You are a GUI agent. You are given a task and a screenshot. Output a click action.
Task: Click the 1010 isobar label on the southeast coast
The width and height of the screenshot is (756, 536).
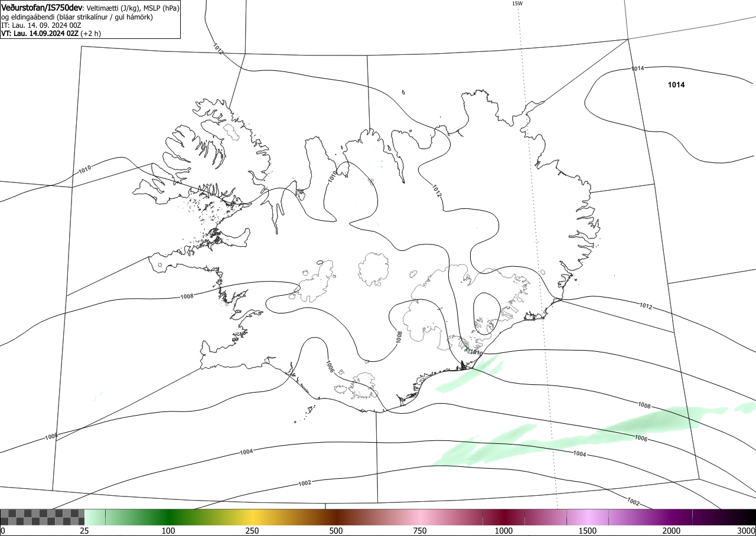point(477,354)
